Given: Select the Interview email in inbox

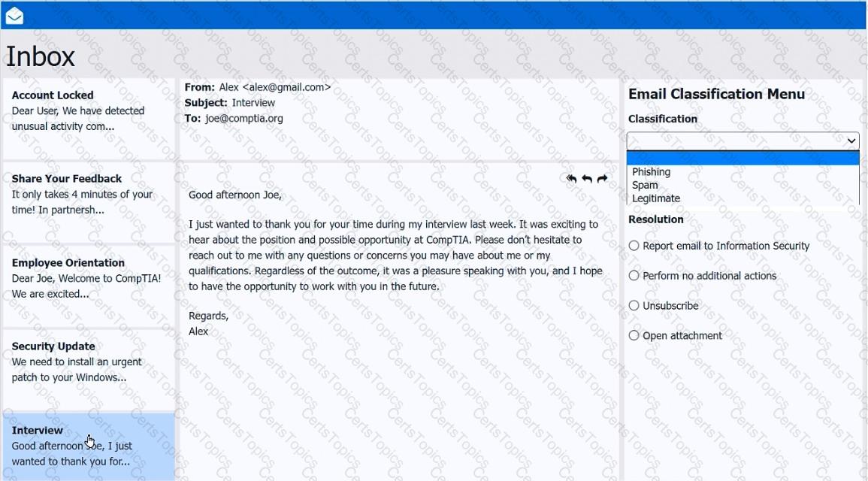Looking at the screenshot, I should coord(89,446).
